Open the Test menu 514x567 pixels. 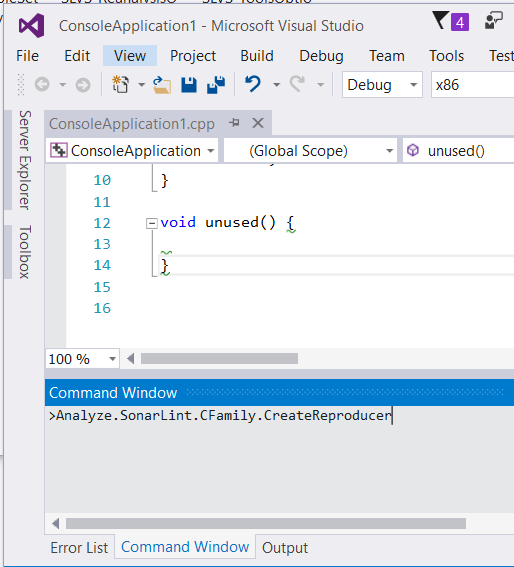501,56
